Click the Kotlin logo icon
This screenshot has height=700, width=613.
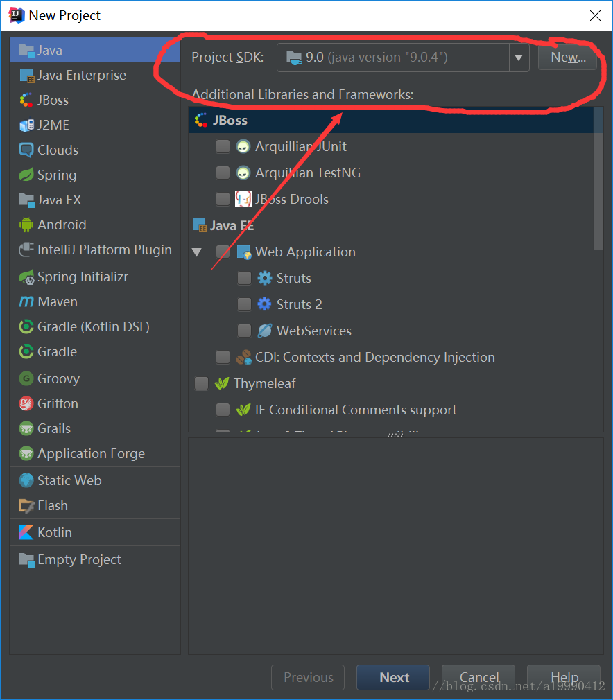click(x=26, y=532)
